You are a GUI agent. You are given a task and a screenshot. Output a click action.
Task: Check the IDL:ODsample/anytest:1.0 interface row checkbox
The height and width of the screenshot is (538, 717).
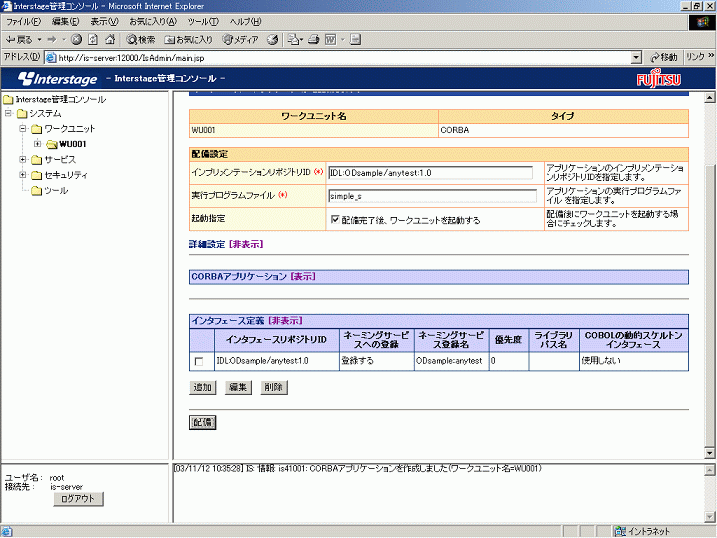tap(199, 361)
